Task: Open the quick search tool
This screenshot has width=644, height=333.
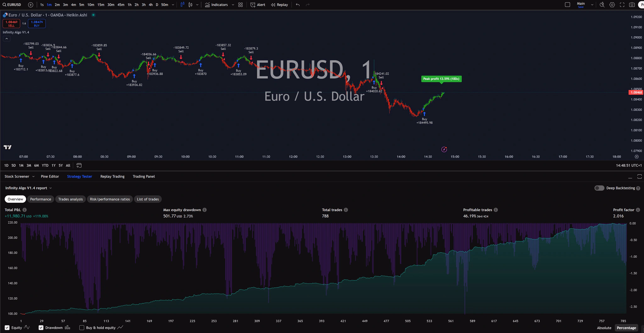Action: click(x=602, y=5)
